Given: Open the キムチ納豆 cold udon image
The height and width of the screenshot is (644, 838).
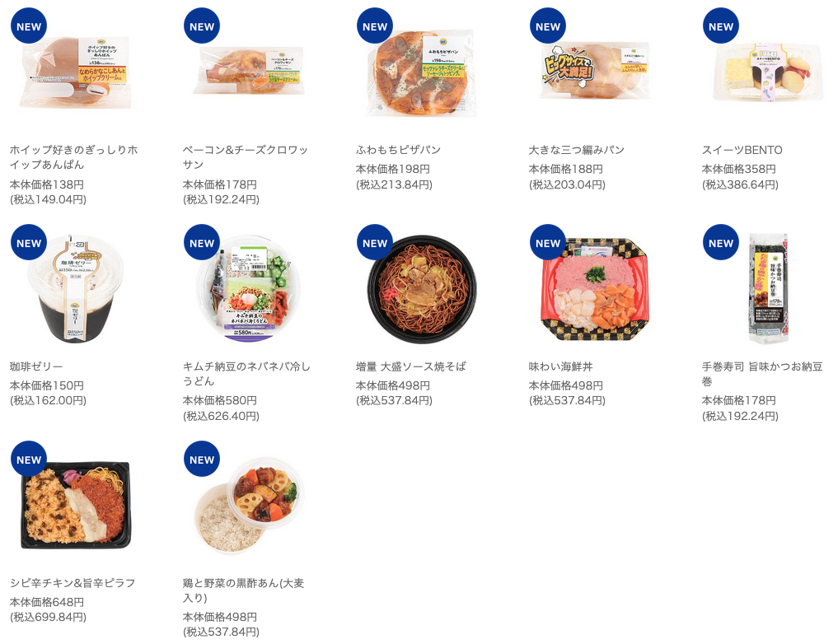Looking at the screenshot, I should pyautogui.click(x=249, y=288).
